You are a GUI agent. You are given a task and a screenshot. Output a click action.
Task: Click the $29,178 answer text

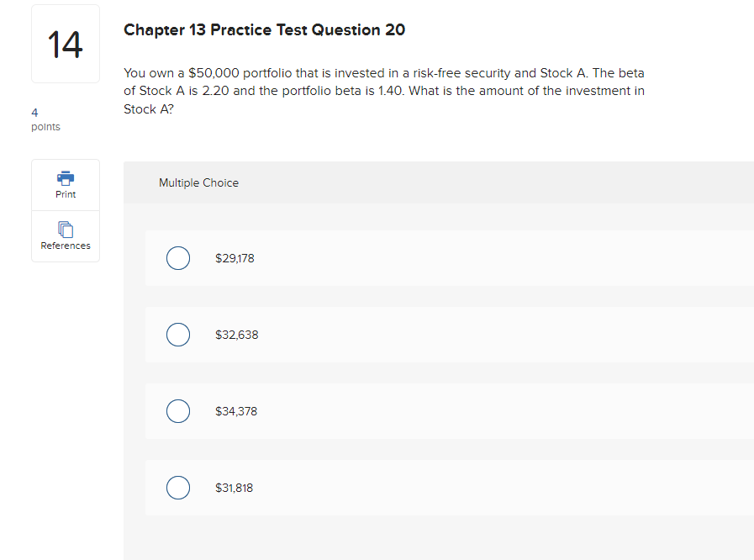coord(235,258)
